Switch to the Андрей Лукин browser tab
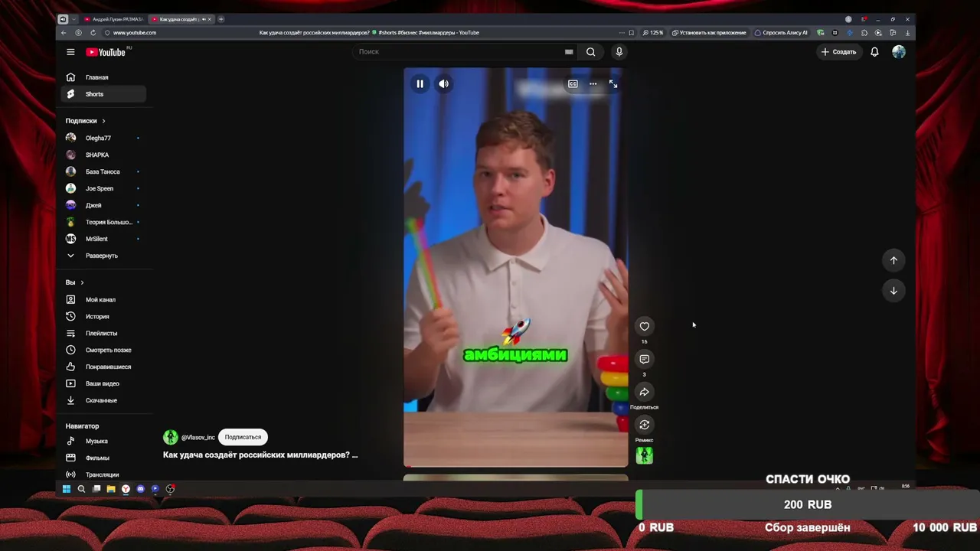Image resolution: width=980 pixels, height=551 pixels. [113, 19]
